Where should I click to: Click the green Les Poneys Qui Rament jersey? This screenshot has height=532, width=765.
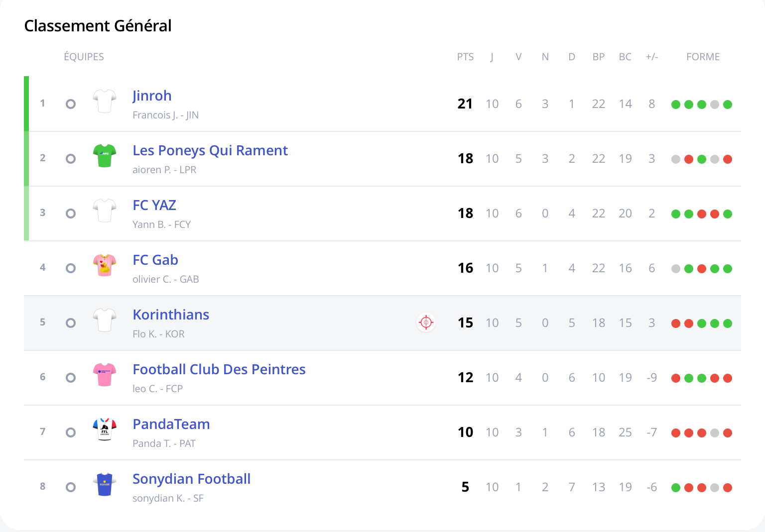(105, 156)
